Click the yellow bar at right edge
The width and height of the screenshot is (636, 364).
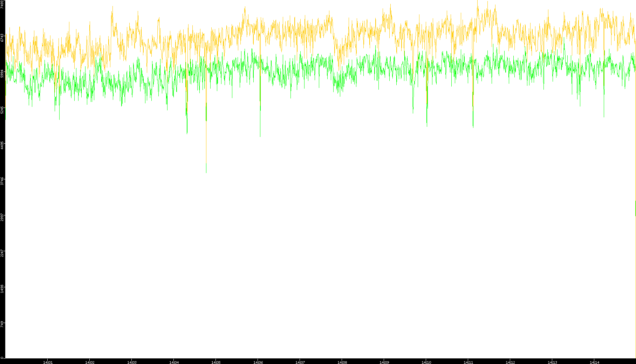635,280
